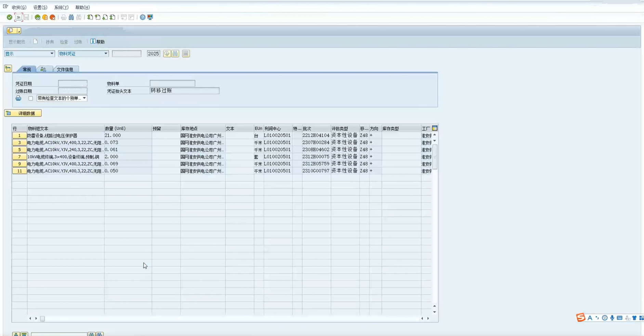Open the 显示 action dropdown
The image size is (644, 336).
click(29, 54)
